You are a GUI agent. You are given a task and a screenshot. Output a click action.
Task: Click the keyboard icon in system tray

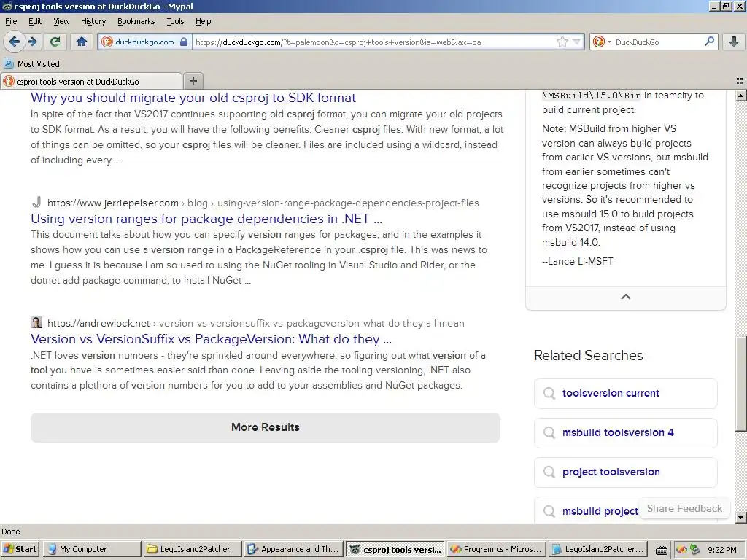pos(661,550)
